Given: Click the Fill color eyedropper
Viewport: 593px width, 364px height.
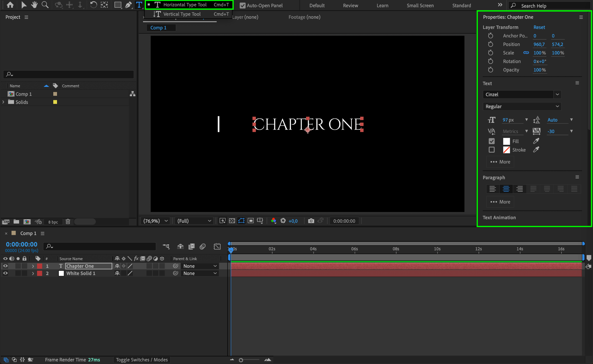Looking at the screenshot, I should pos(536,141).
